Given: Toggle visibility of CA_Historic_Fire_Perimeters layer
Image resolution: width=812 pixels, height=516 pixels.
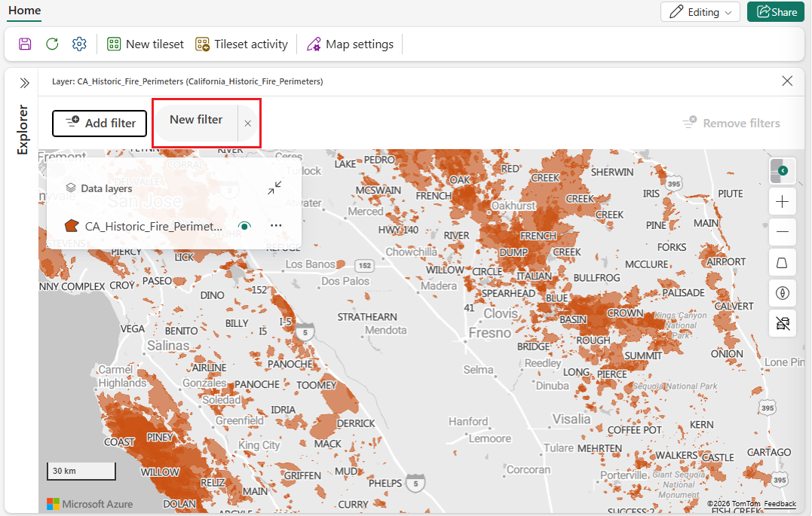Looking at the screenshot, I should (x=244, y=226).
